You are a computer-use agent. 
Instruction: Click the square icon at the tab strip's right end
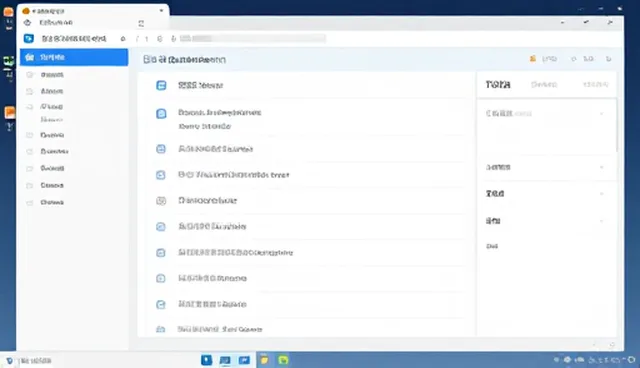point(141,24)
